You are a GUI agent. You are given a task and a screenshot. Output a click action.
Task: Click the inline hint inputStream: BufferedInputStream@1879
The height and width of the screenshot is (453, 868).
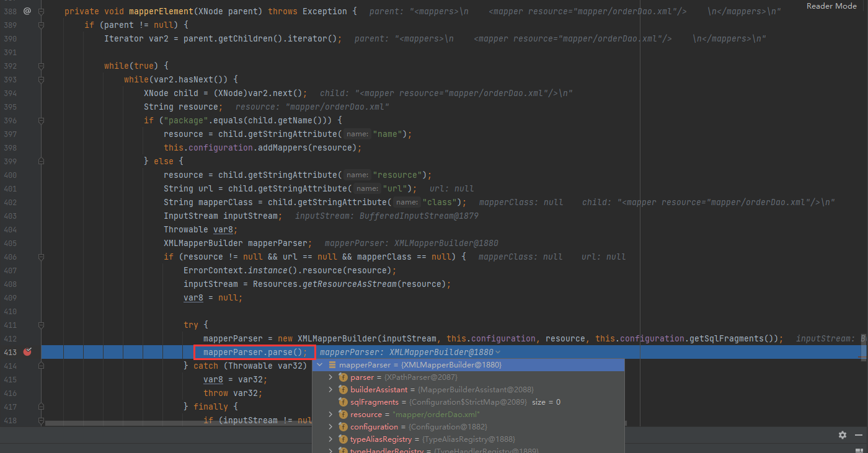point(386,216)
